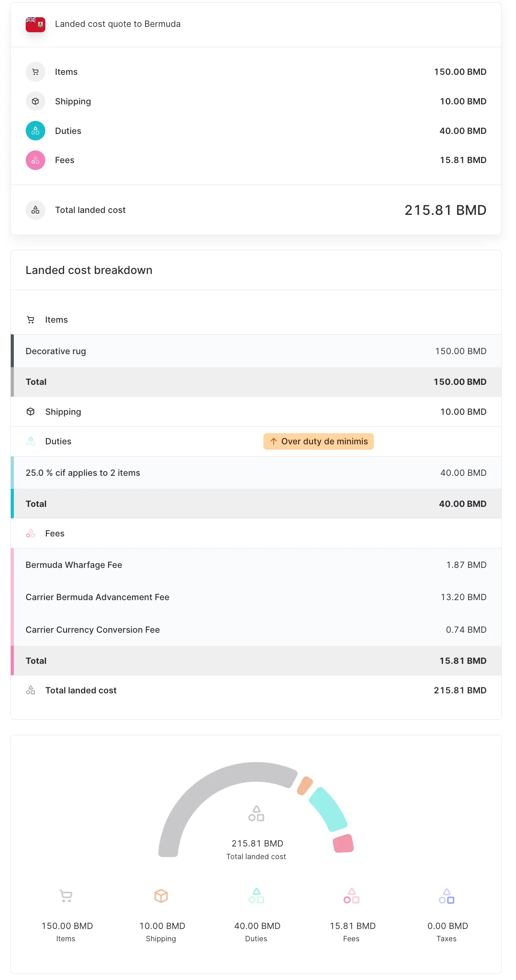
Task: Select the pink Fees icon
Action: (35, 160)
